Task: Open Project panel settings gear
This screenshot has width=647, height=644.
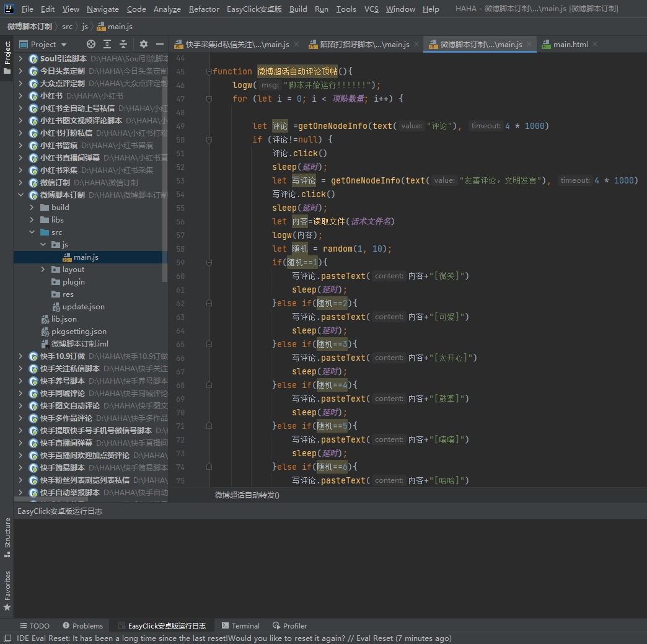Action: tap(144, 44)
